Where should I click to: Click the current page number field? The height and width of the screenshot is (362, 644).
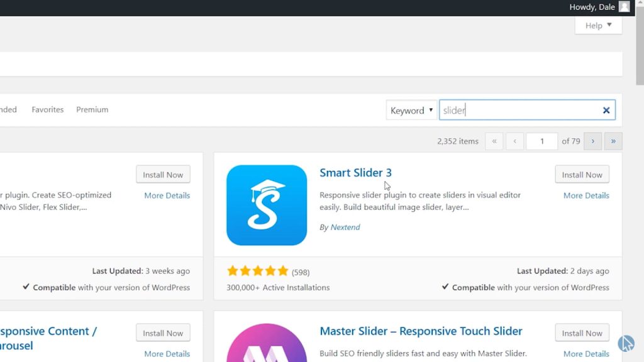tap(542, 141)
